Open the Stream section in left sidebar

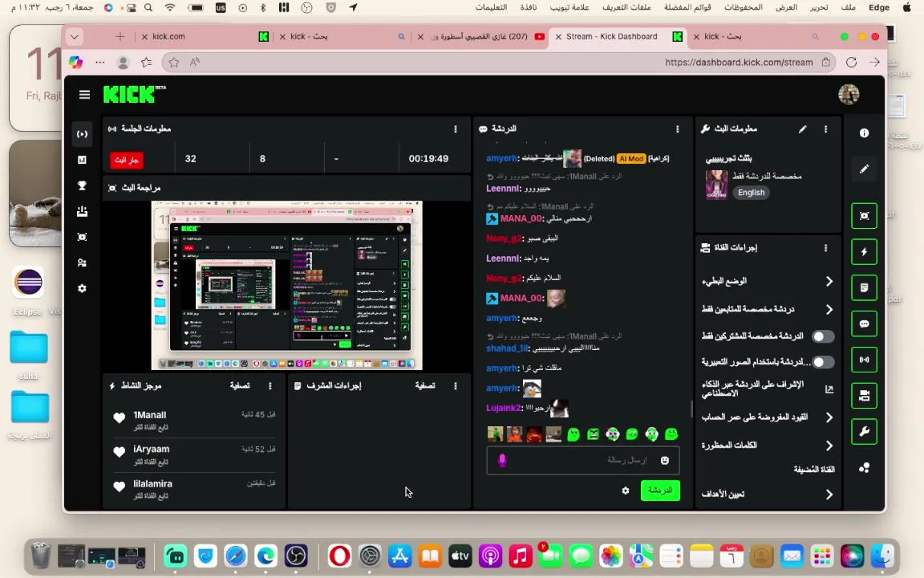pos(82,134)
